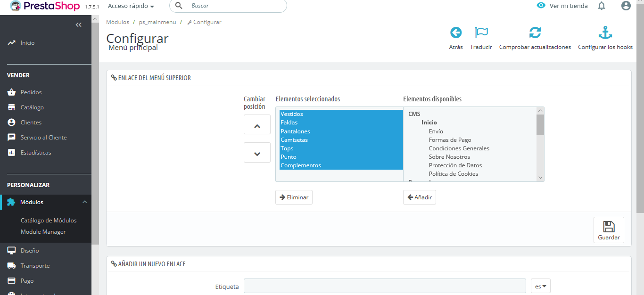Click the Añadir button
644x295 pixels.
pos(420,197)
